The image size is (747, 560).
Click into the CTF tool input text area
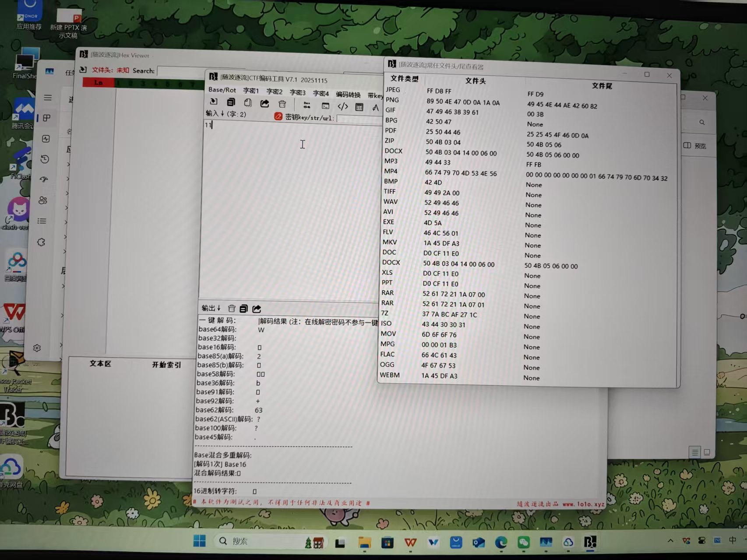point(291,210)
